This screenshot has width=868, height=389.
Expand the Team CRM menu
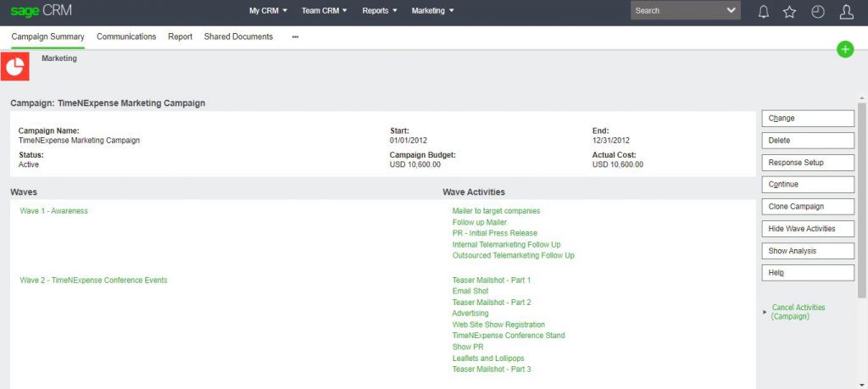coord(325,10)
